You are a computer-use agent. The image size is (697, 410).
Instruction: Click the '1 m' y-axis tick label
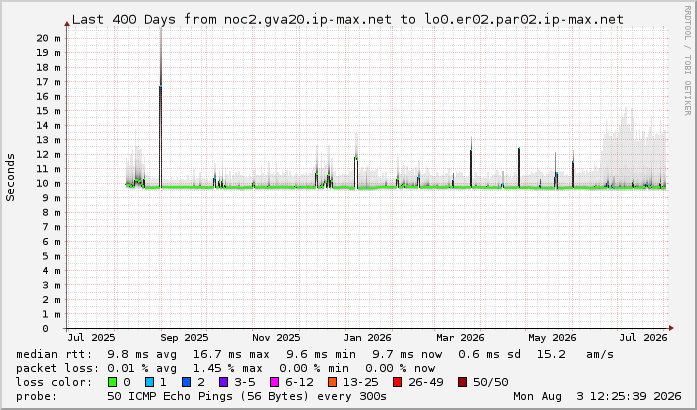pos(51,314)
